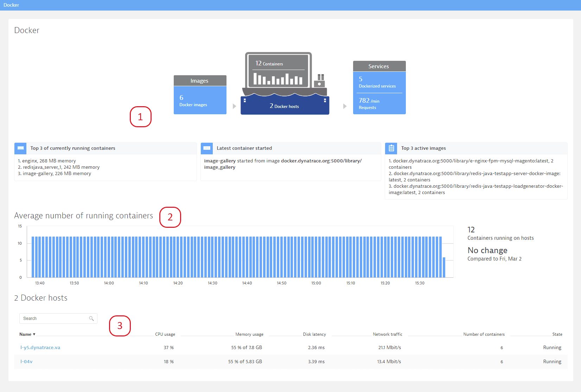Click '55 % of 7.8 GB' memory cell
Viewport: 581px width, 392px height.
pos(247,347)
